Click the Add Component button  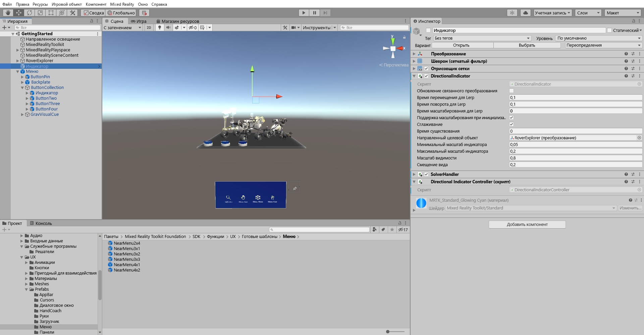[x=527, y=225]
